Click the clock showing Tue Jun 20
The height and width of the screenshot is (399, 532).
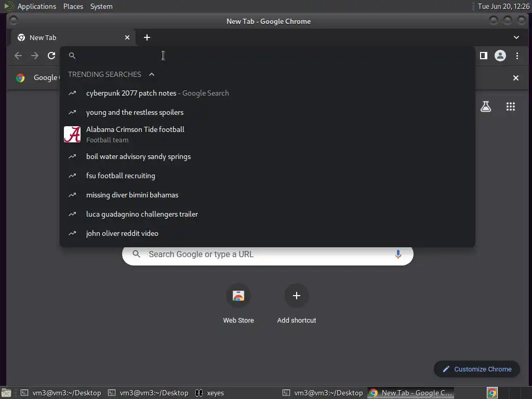pos(503,6)
